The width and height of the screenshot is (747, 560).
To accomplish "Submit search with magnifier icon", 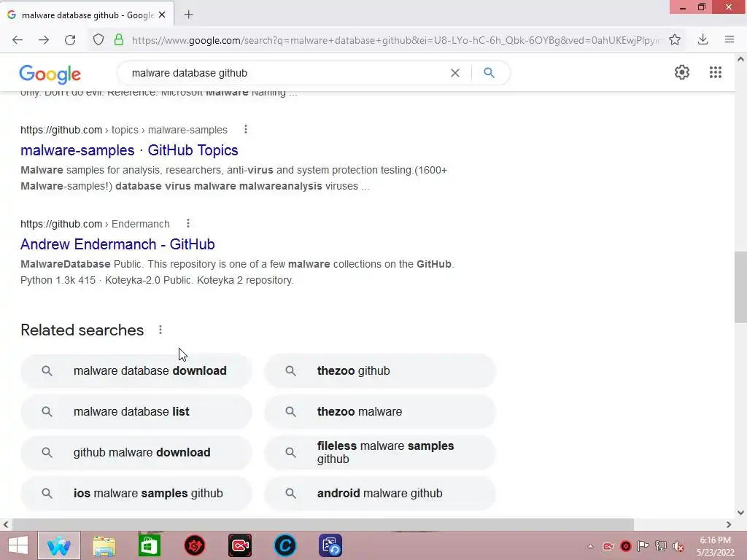I will [x=489, y=73].
